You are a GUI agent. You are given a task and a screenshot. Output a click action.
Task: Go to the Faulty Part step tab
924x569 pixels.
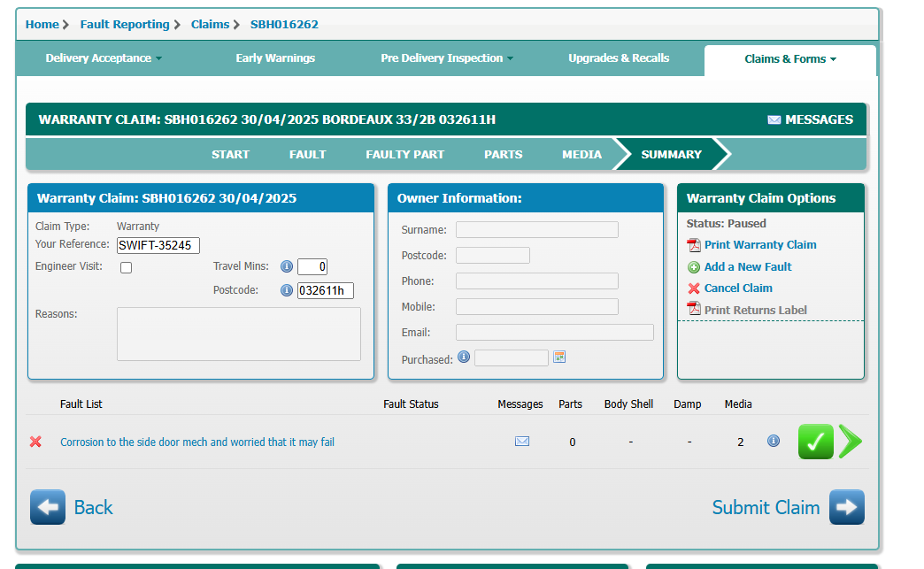404,154
